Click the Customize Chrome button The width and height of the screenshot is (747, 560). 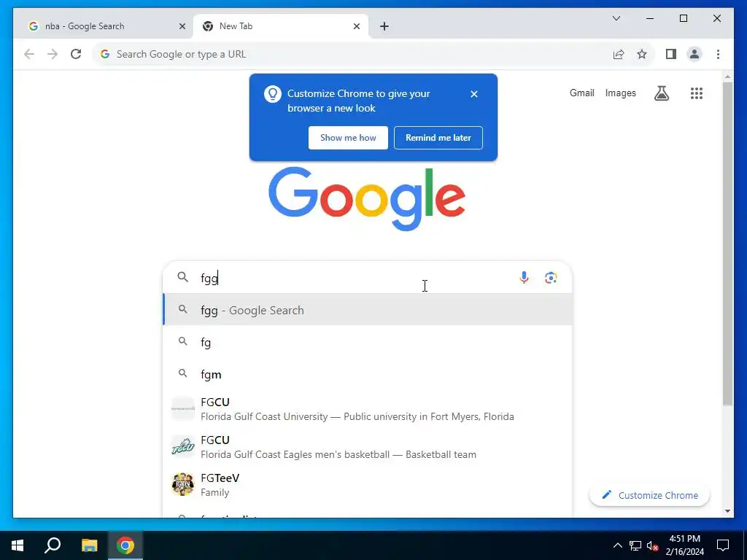pos(650,495)
